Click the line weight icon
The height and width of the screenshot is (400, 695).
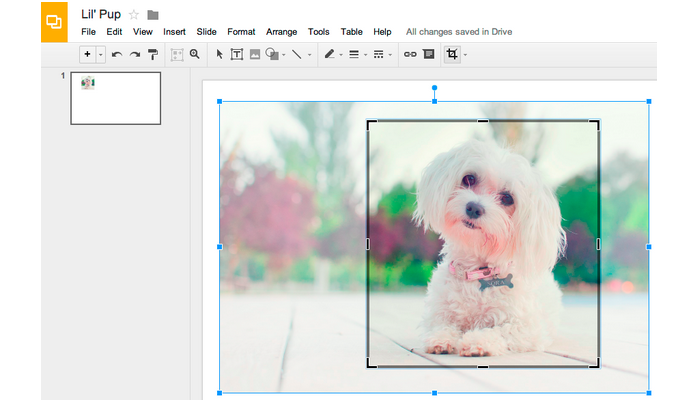tap(354, 55)
